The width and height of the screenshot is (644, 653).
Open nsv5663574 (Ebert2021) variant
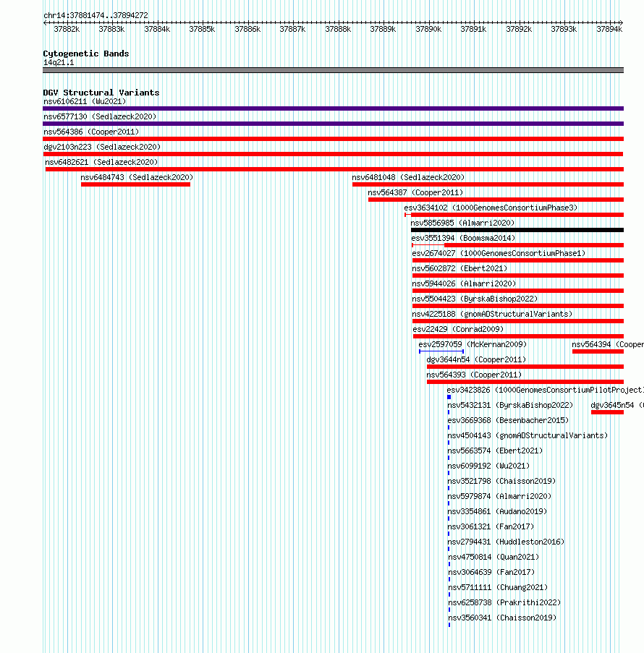495,451
